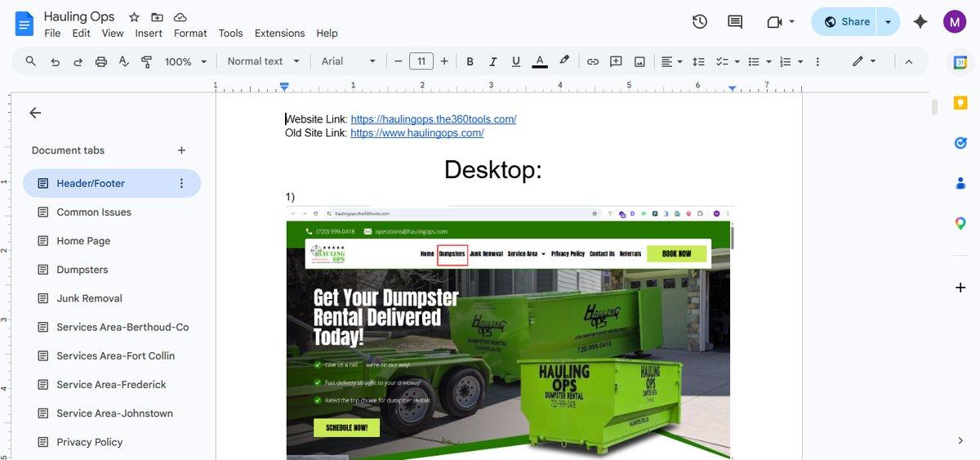
Task: Open Google Maps side panel
Action: [960, 223]
